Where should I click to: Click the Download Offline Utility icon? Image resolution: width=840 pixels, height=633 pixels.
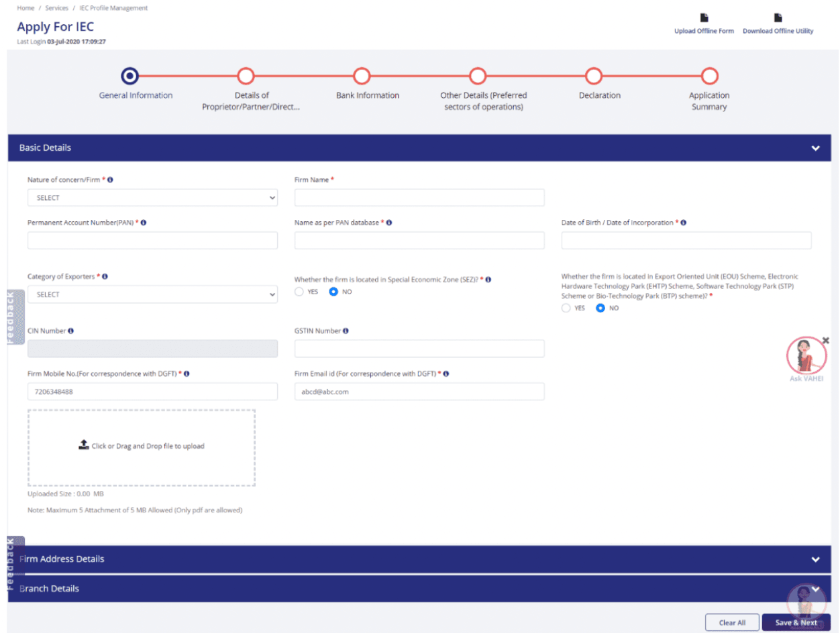pyautogui.click(x=778, y=18)
